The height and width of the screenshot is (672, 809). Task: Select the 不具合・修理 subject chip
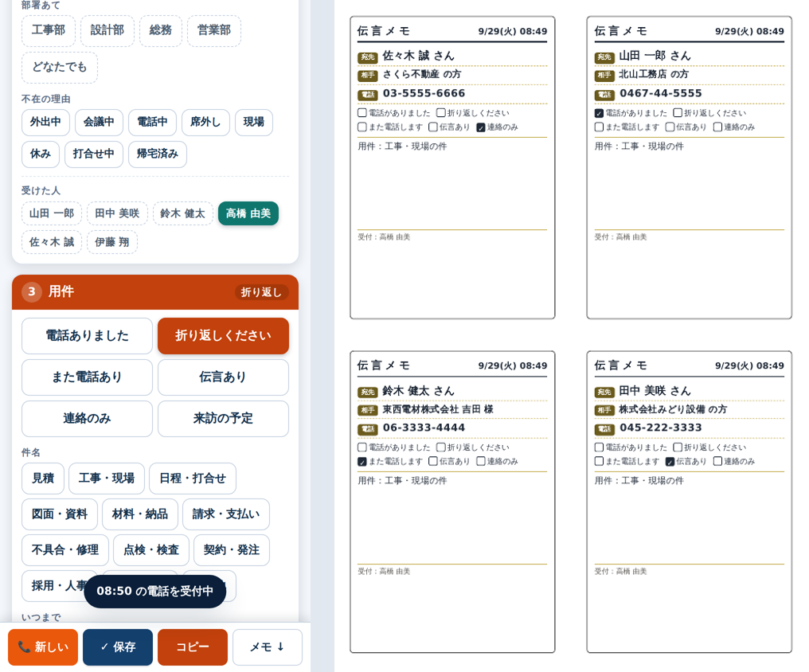[65, 550]
